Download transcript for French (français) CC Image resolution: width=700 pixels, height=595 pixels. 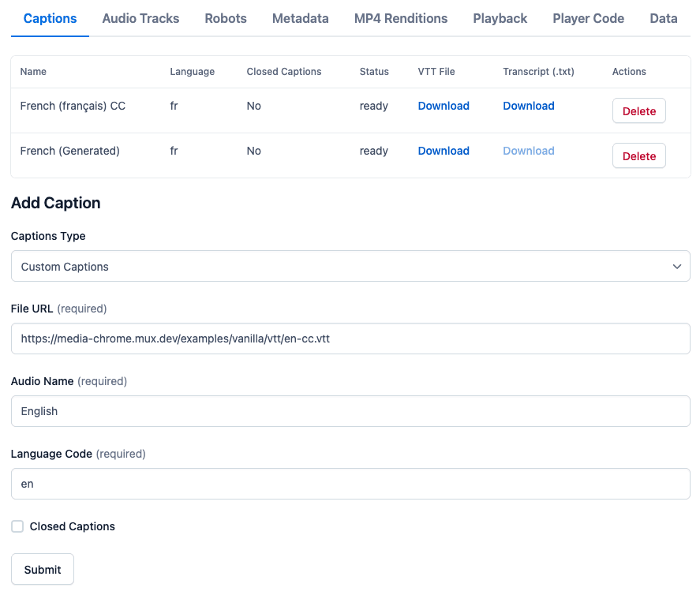tap(529, 106)
